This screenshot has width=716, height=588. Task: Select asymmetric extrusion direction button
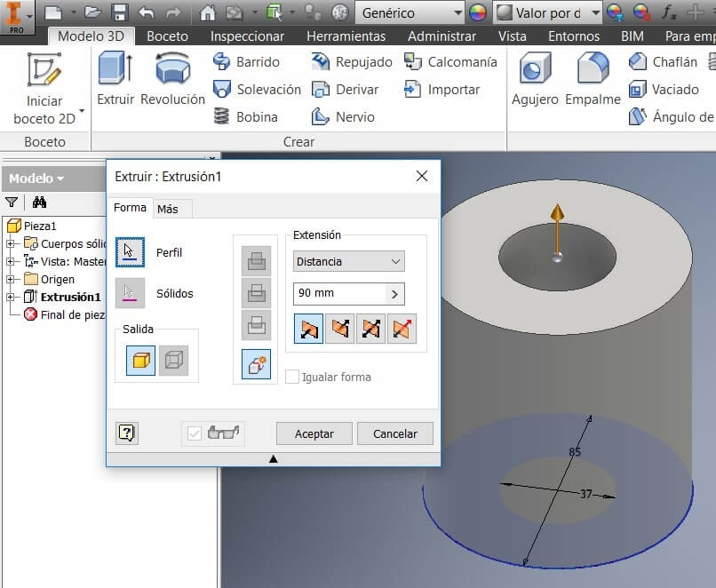(402, 329)
